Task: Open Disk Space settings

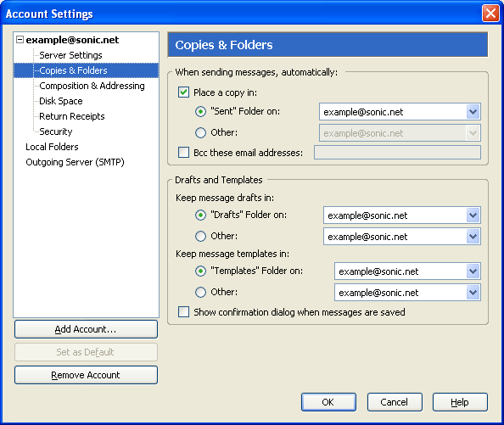Action: (x=61, y=101)
